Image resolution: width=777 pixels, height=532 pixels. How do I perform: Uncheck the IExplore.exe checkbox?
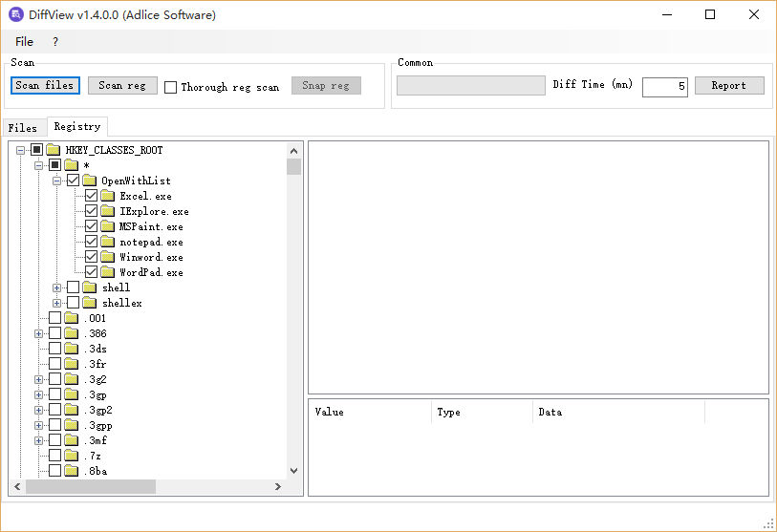click(91, 211)
